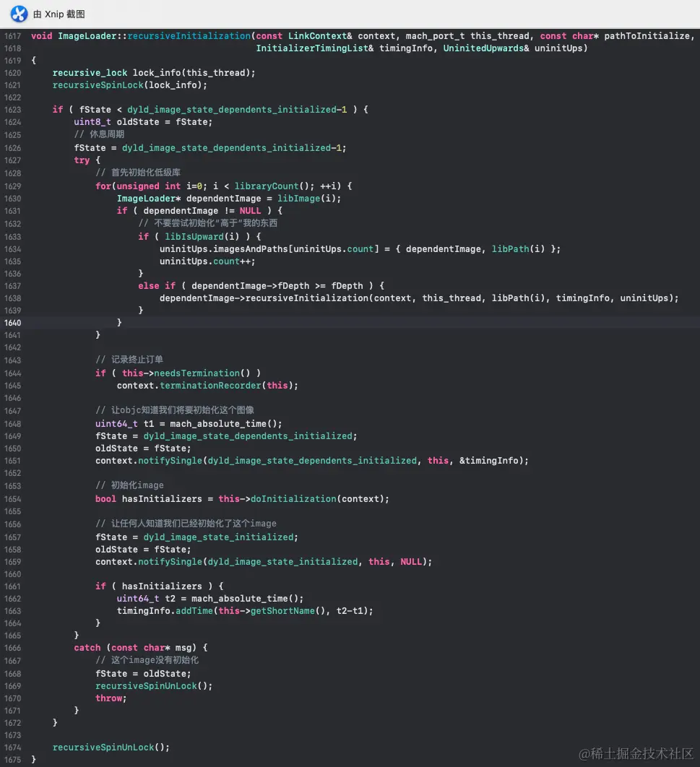Click '&timingInfo' on line 1651
Image resolution: width=700 pixels, height=767 pixels.
488,461
